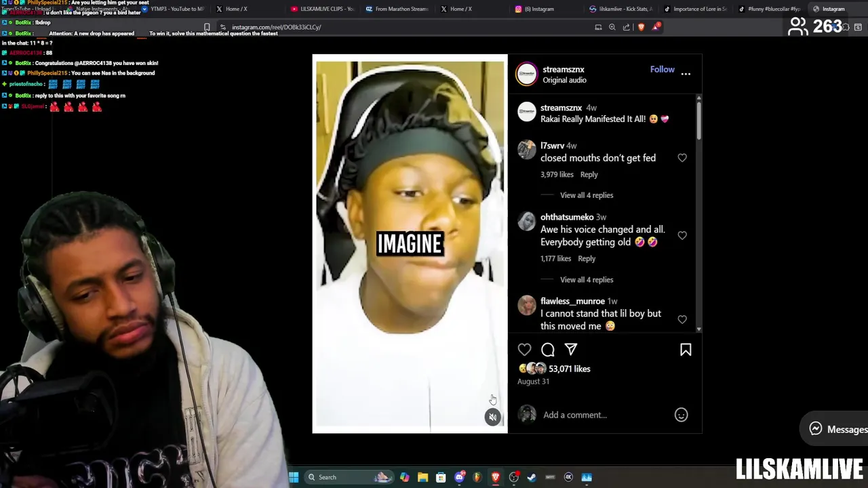Switch to Importance of Lore TikTok tab
Viewport: 868px width, 488px height.
[694, 9]
